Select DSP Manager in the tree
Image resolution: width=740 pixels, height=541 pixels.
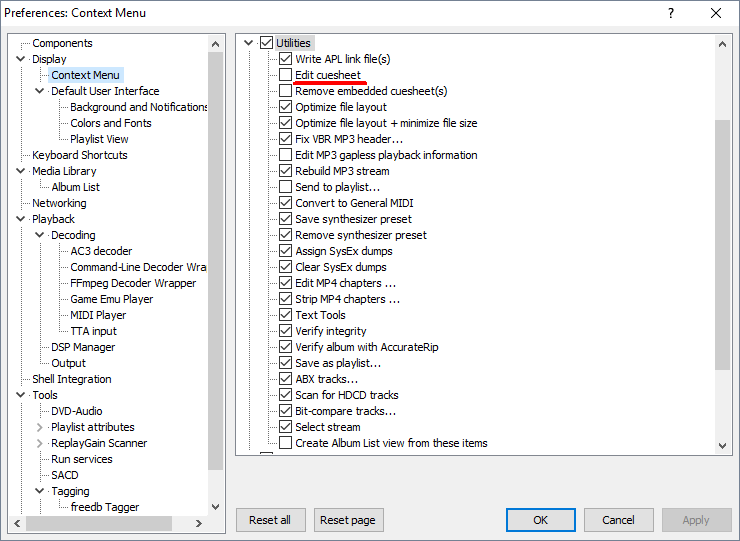coord(83,347)
